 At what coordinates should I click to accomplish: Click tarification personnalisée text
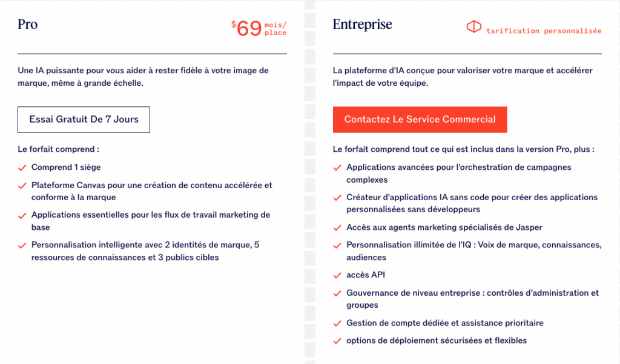(544, 31)
